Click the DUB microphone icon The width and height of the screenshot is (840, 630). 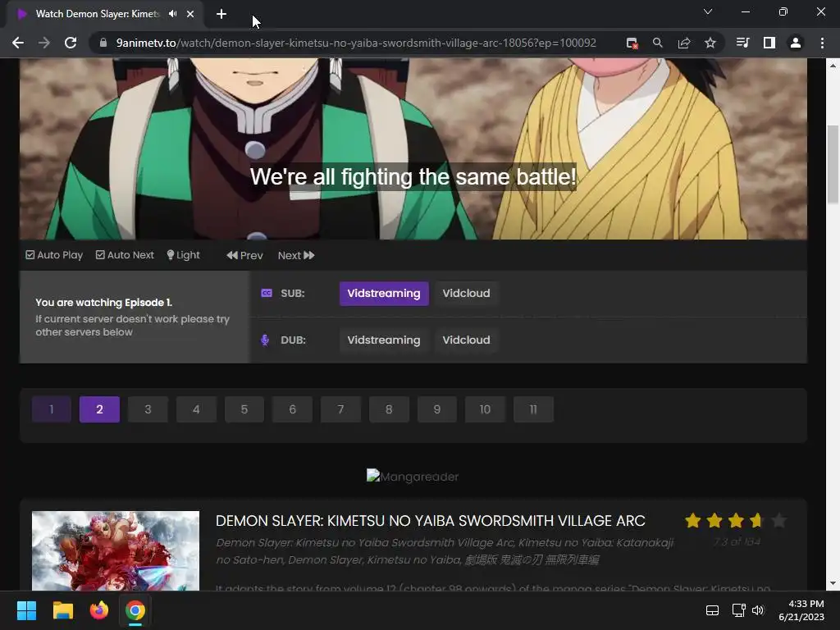(x=265, y=340)
